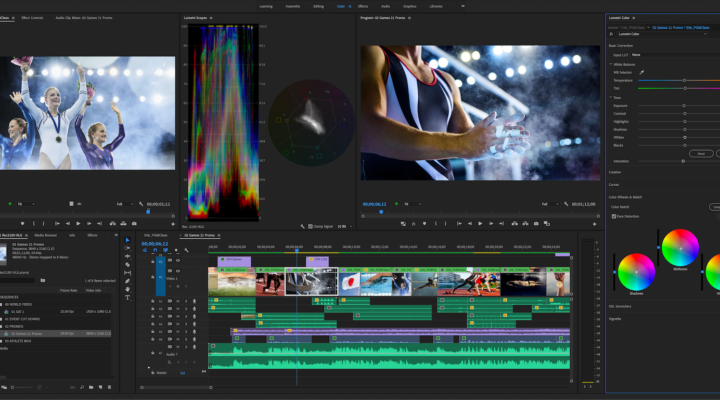This screenshot has height=400, width=720.
Task: Open Lumetri Scopes settings wrench
Action: pos(303,226)
